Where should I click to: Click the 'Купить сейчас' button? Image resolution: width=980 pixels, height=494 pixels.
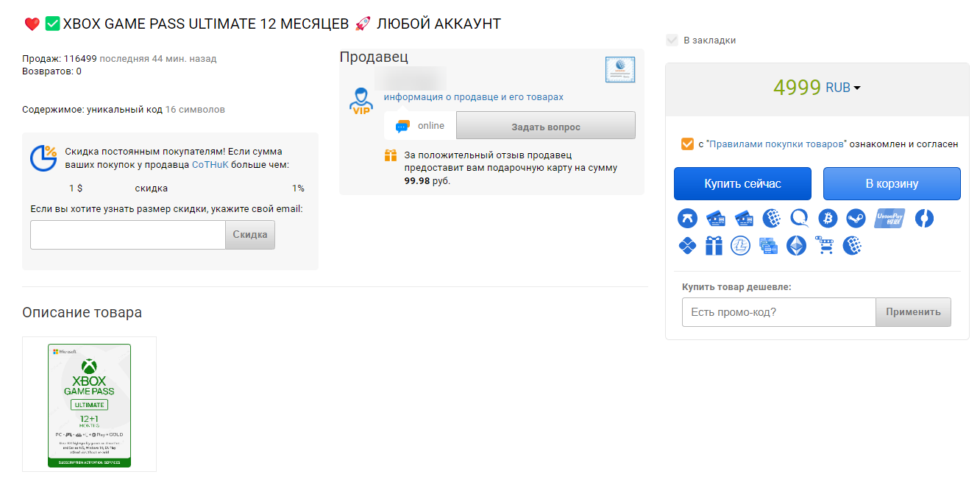(742, 183)
